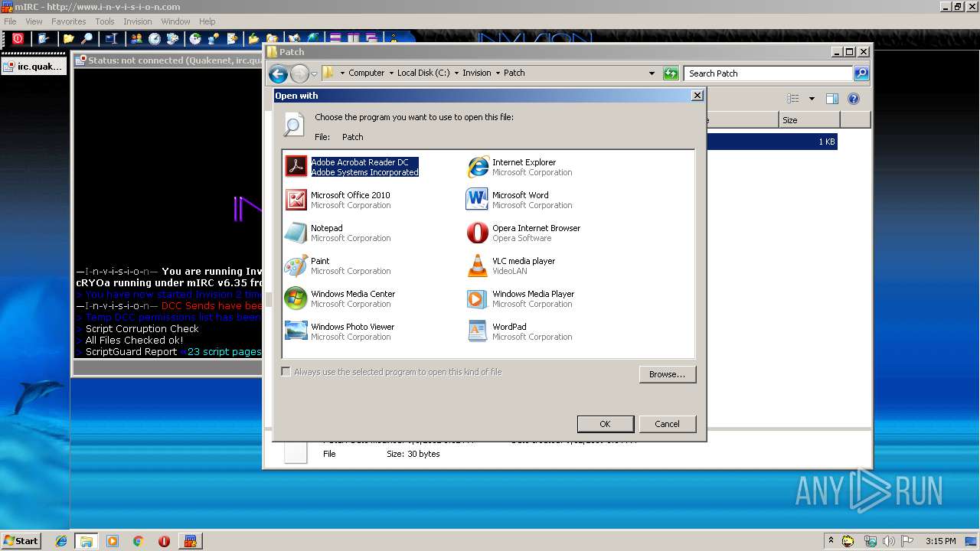Select VLC media player entry
Screen dimensions: 980x551
[x=511, y=266]
